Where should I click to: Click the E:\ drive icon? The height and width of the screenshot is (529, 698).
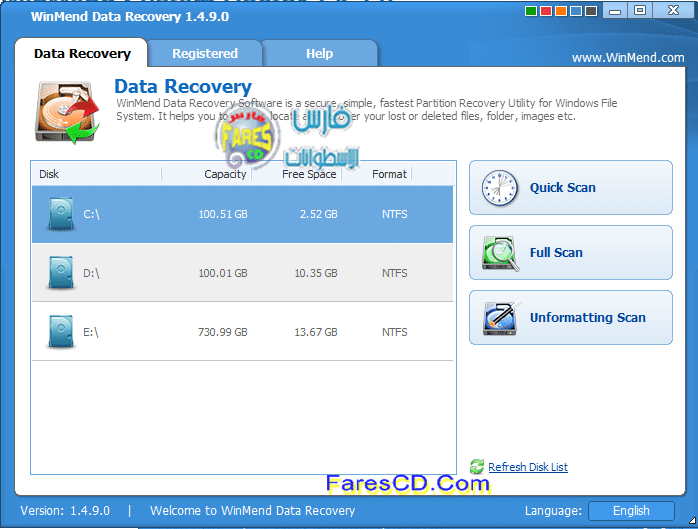tap(61, 331)
